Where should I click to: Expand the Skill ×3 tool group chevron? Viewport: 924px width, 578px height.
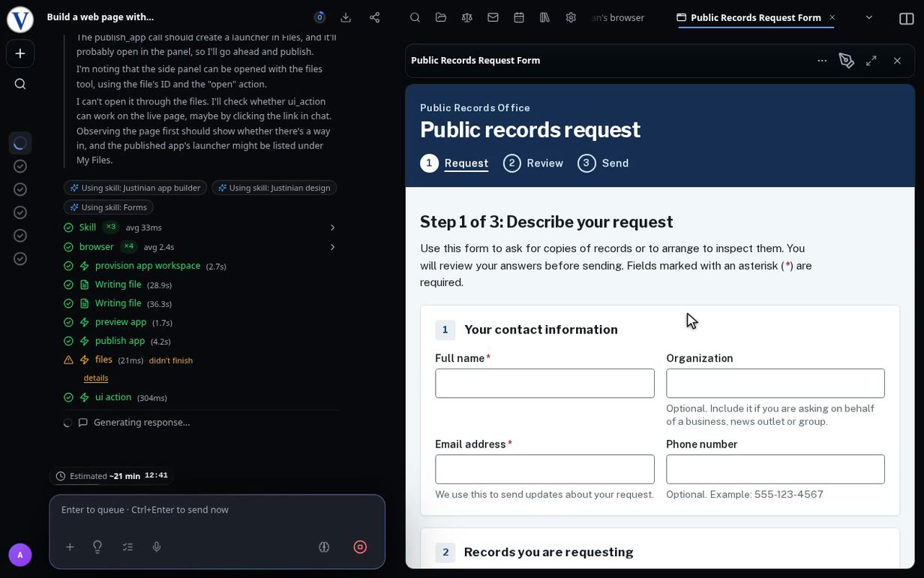click(x=332, y=227)
